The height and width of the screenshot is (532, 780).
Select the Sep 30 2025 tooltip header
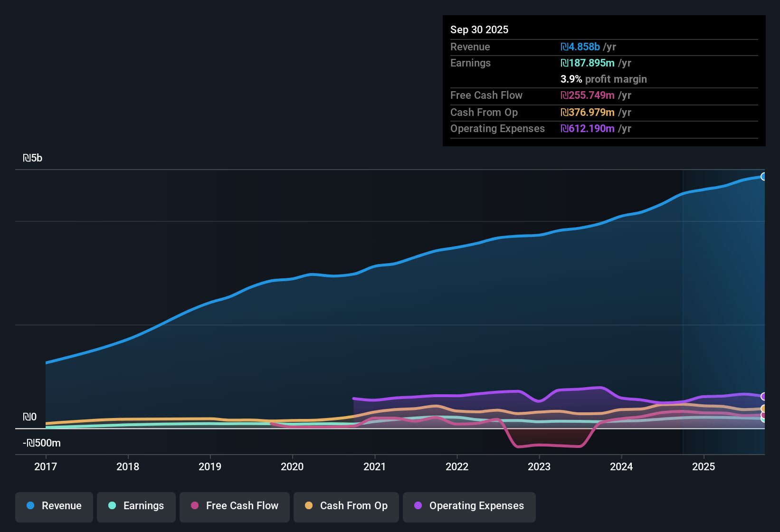pos(479,29)
